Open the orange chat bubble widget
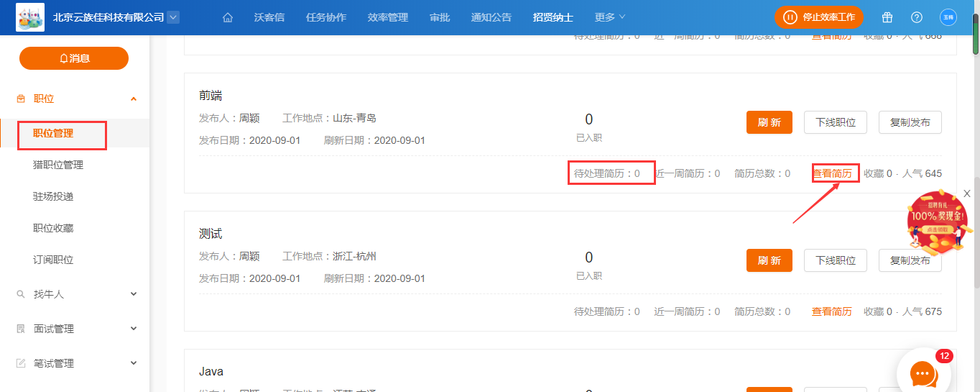980x392 pixels. [x=924, y=373]
